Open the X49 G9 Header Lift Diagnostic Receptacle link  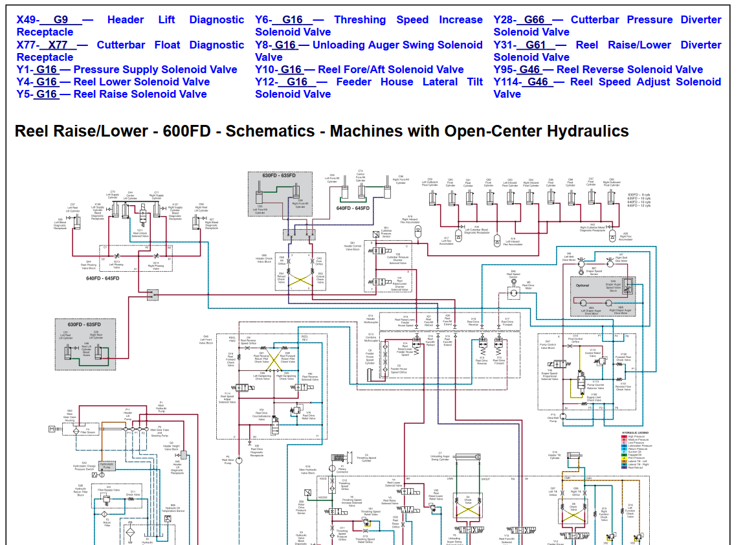click(x=130, y=26)
